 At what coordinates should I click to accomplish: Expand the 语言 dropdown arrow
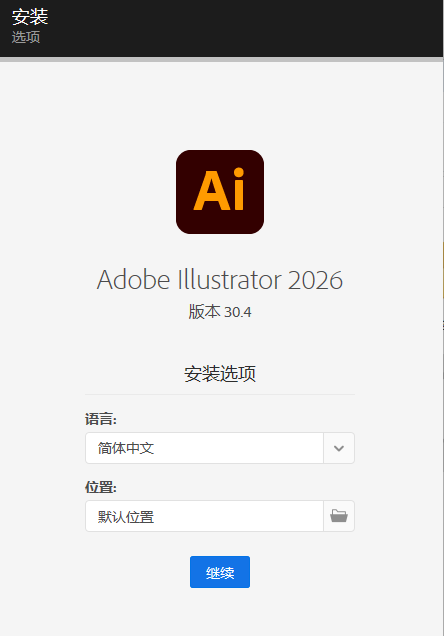339,448
